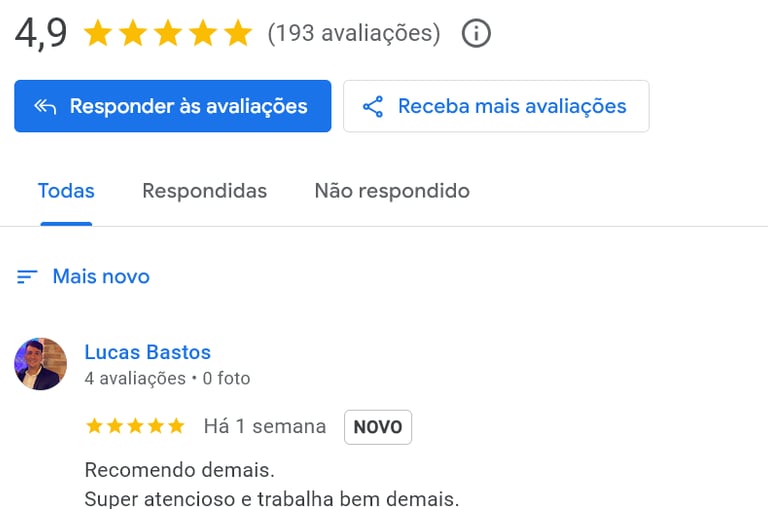Open Lucas Bastos profile photo
768x509 pixels.
[40, 364]
